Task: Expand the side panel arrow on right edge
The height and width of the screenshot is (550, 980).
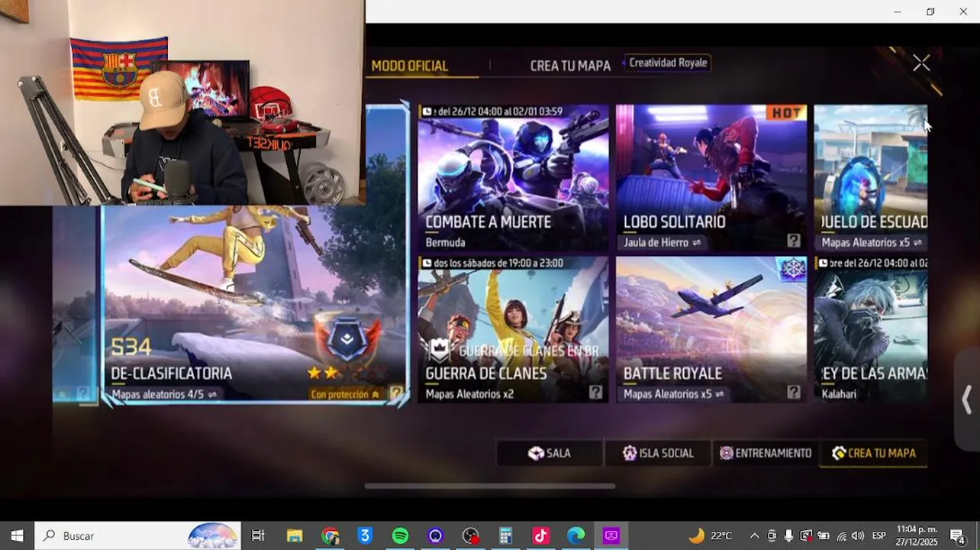Action: (967, 400)
